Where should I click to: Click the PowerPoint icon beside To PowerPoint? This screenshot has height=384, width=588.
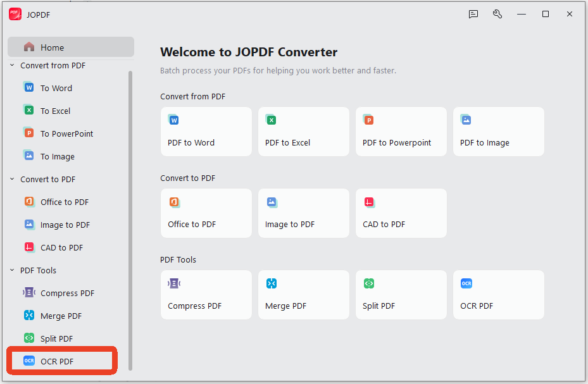(29, 133)
